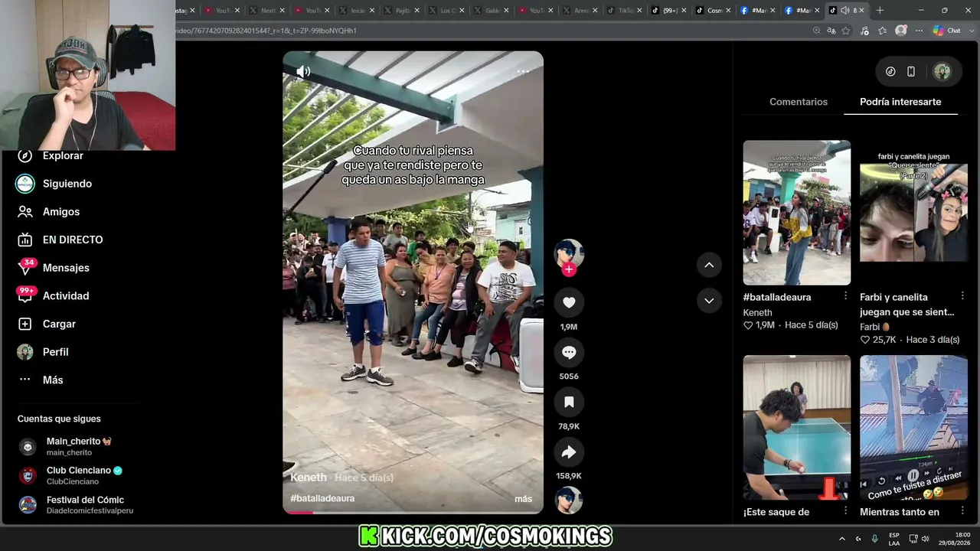Show hidden system tray icons
Image resolution: width=980 pixels, height=551 pixels.
[842, 539]
